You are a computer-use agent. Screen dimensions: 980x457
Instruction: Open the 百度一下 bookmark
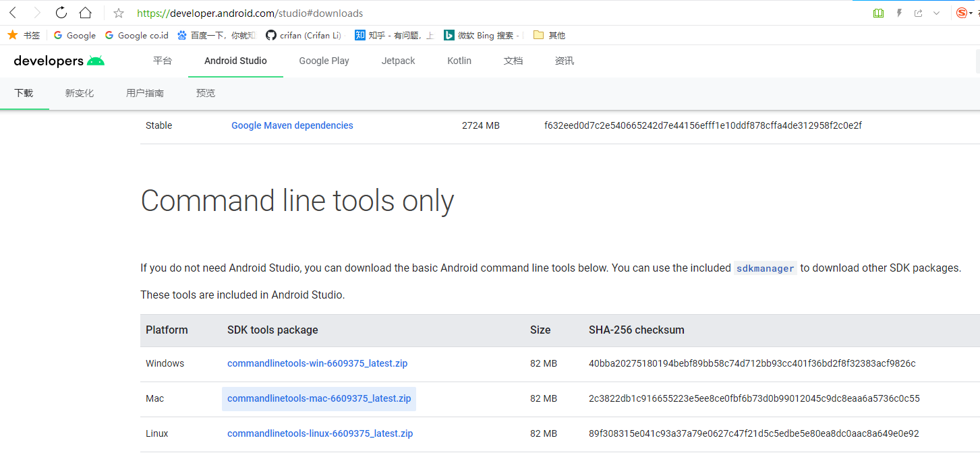[216, 35]
